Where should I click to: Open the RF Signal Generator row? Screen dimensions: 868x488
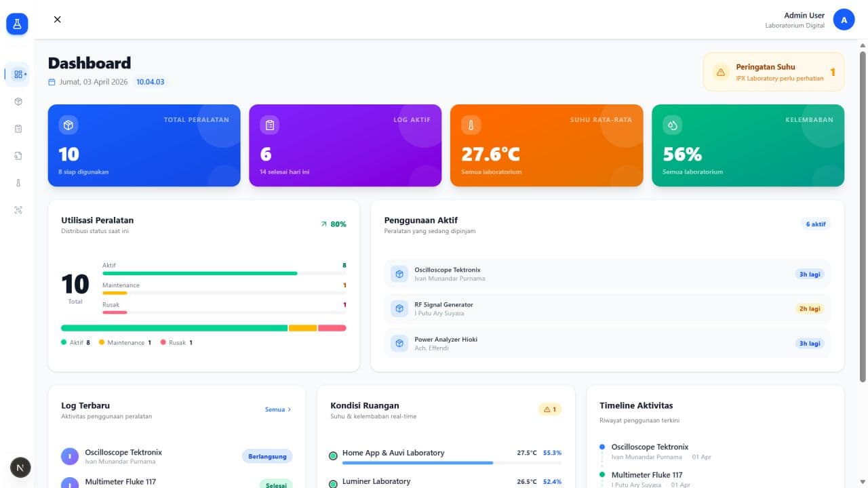coord(608,308)
